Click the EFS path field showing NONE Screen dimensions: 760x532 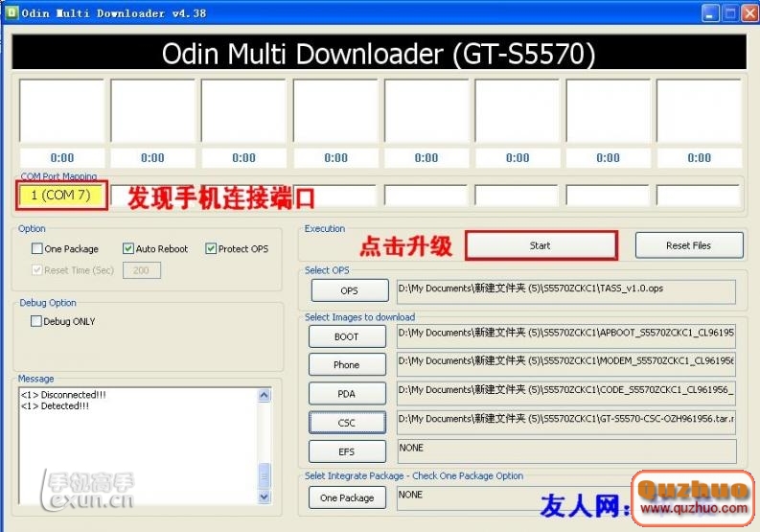point(566,451)
